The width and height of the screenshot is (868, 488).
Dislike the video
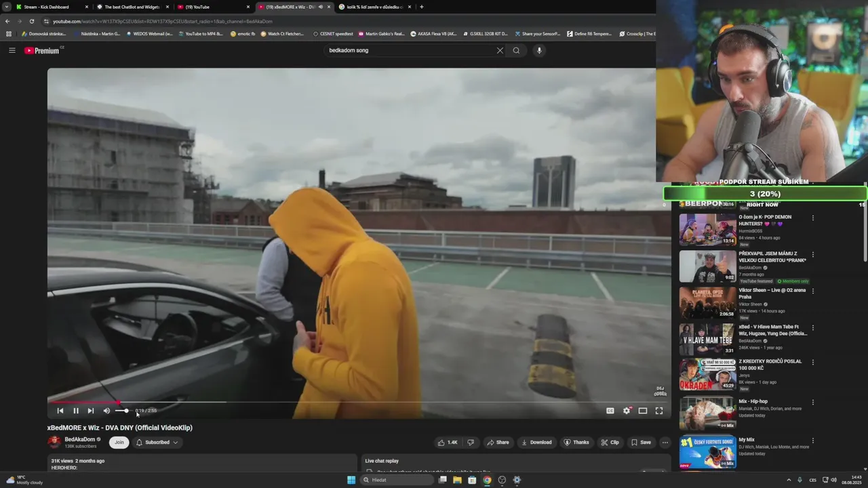(471, 442)
